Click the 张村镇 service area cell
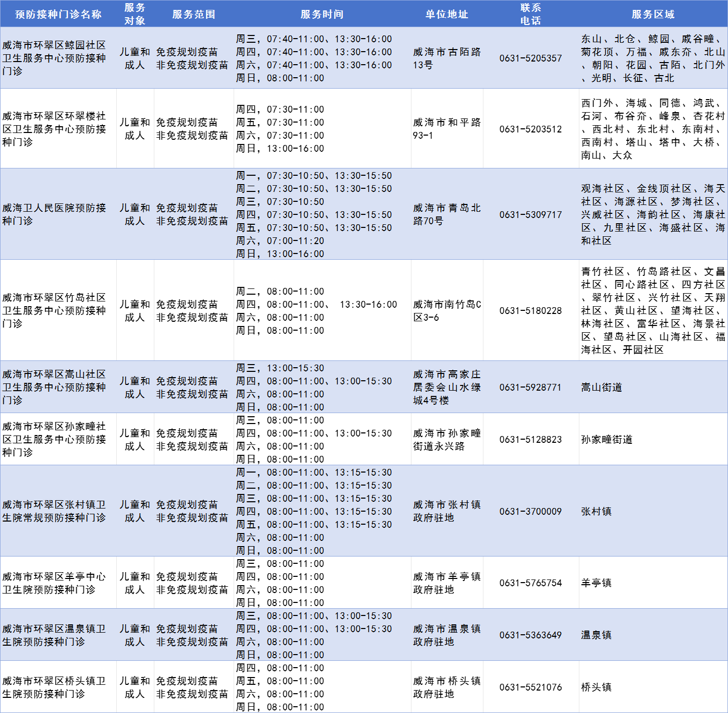Screen dimensions: 728x713 [x=596, y=512]
